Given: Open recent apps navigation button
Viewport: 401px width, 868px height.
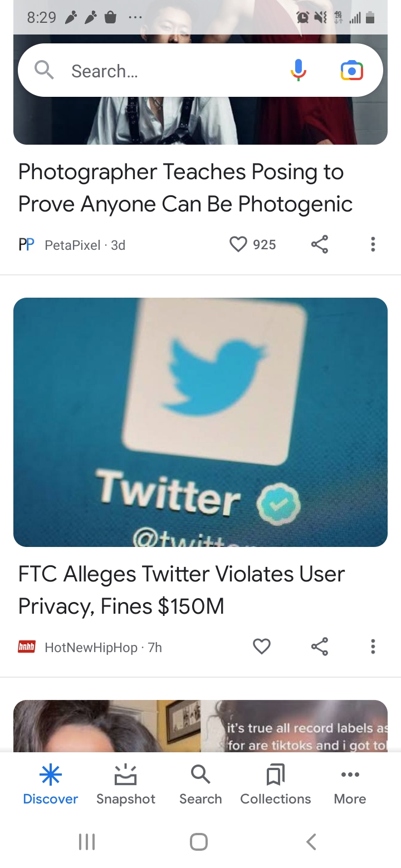Looking at the screenshot, I should point(87,842).
